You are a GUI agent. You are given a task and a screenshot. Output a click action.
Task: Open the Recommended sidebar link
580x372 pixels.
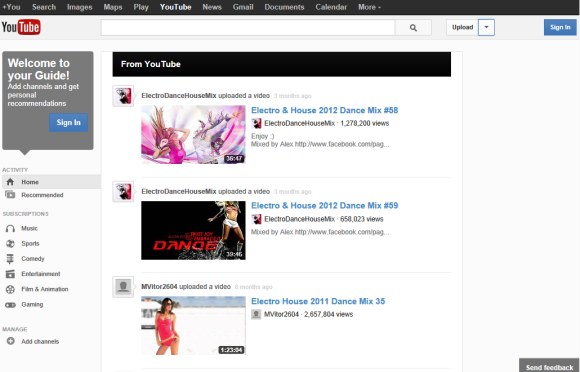(x=42, y=195)
